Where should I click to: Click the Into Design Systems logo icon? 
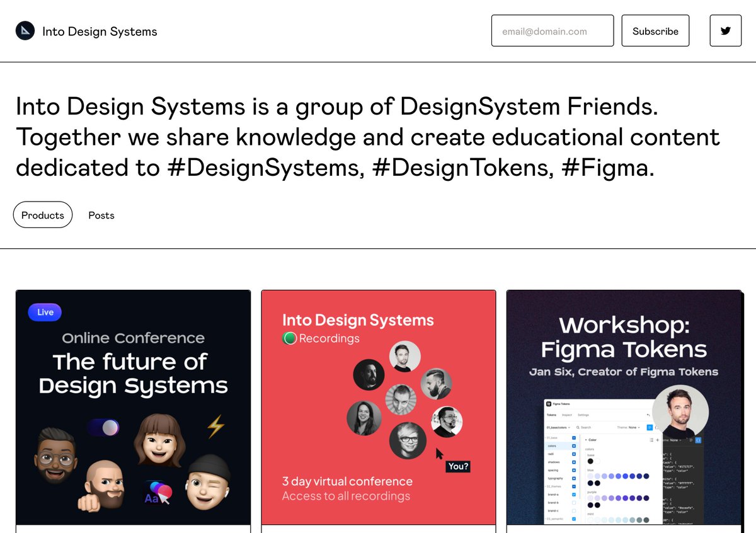[x=25, y=31]
